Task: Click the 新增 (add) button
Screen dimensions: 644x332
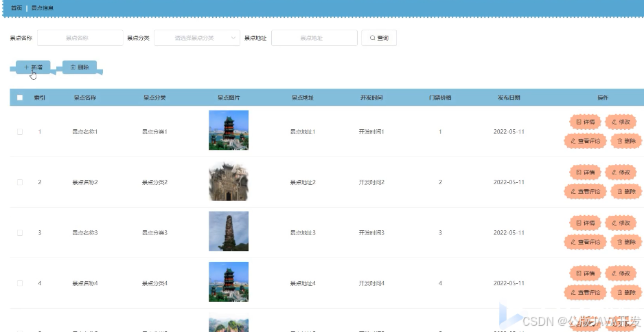Action: click(x=33, y=67)
